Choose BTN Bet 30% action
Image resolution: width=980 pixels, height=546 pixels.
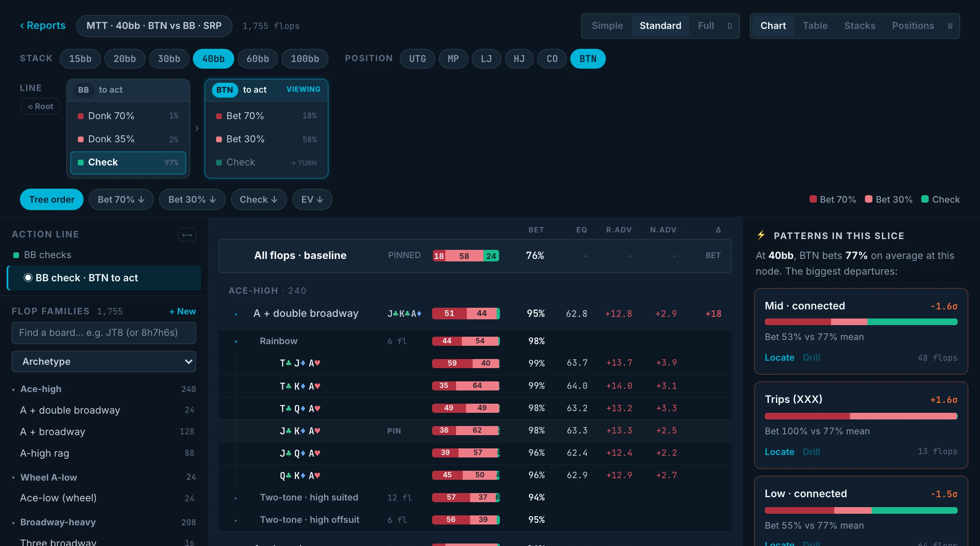click(x=267, y=139)
